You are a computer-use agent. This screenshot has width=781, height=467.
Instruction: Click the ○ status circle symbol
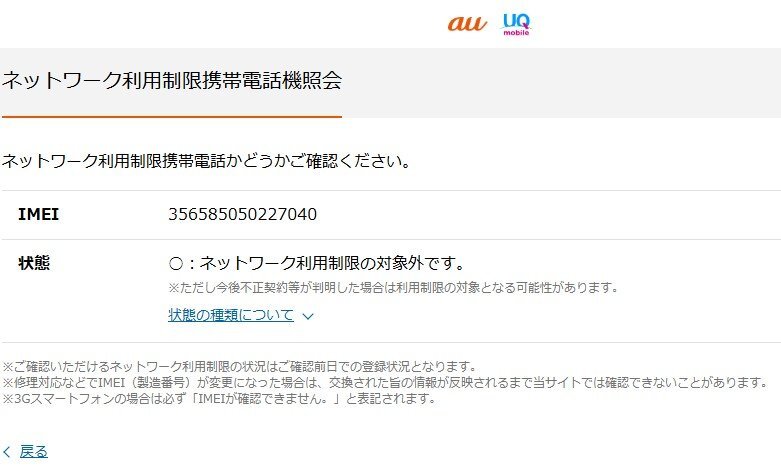176,263
